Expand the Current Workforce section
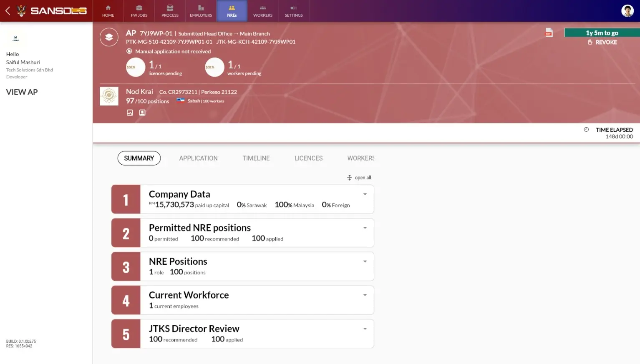Image resolution: width=640 pixels, height=364 pixels. [365, 295]
